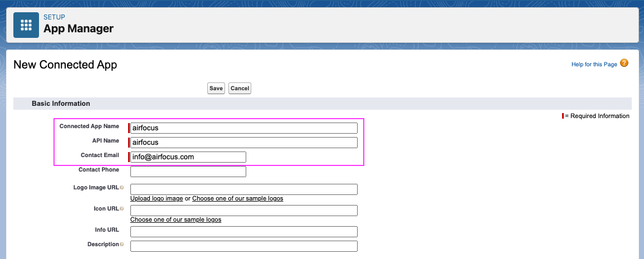644x259 pixels.
Task: Focus the Info URL input field
Action: pos(243,232)
